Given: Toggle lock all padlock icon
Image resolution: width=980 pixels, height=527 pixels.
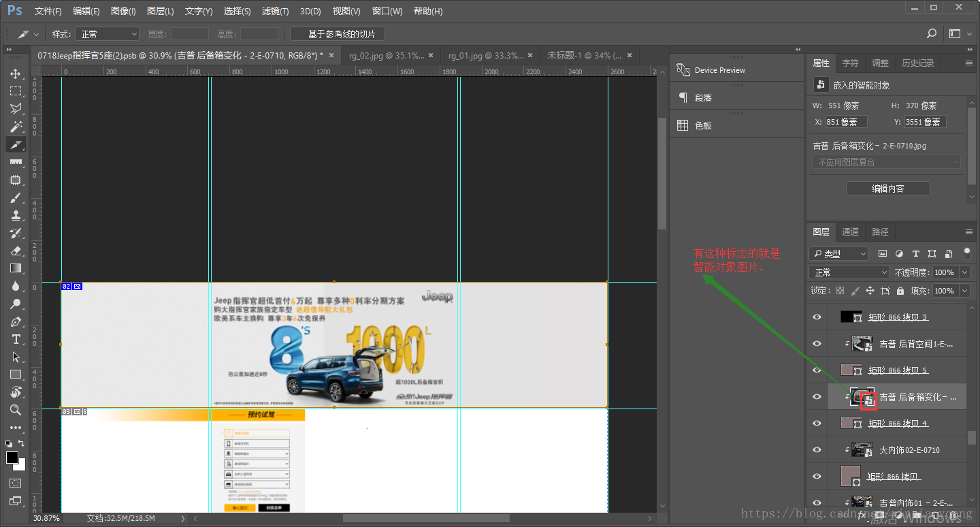Looking at the screenshot, I should pyautogui.click(x=900, y=291).
